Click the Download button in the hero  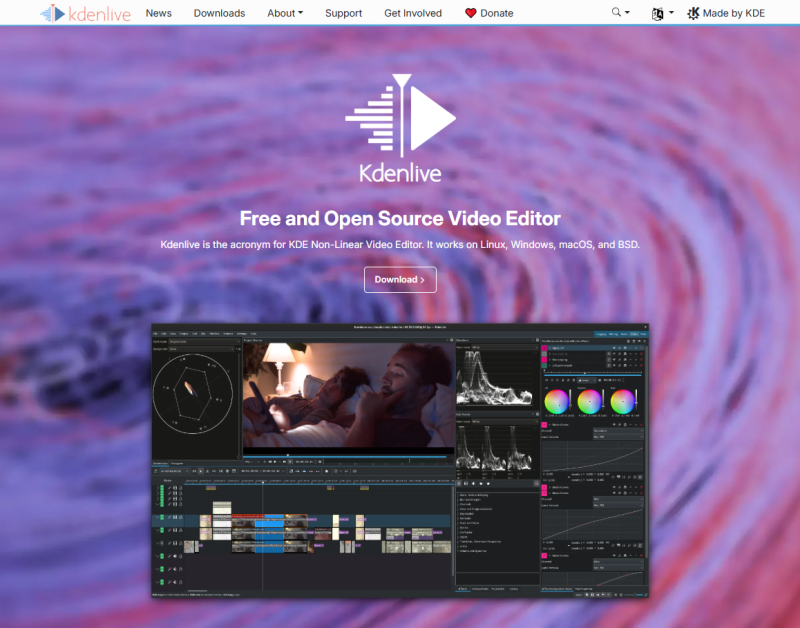[400, 280]
